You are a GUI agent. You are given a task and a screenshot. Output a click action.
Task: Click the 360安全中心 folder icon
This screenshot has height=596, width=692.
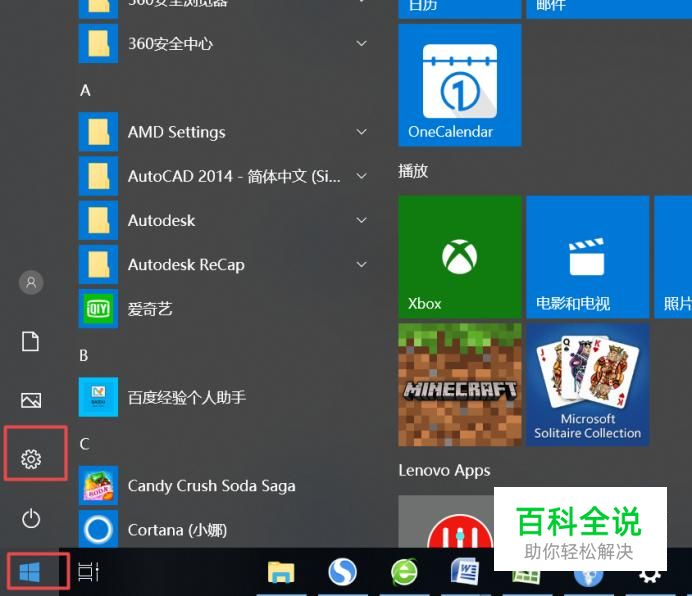pos(98,43)
